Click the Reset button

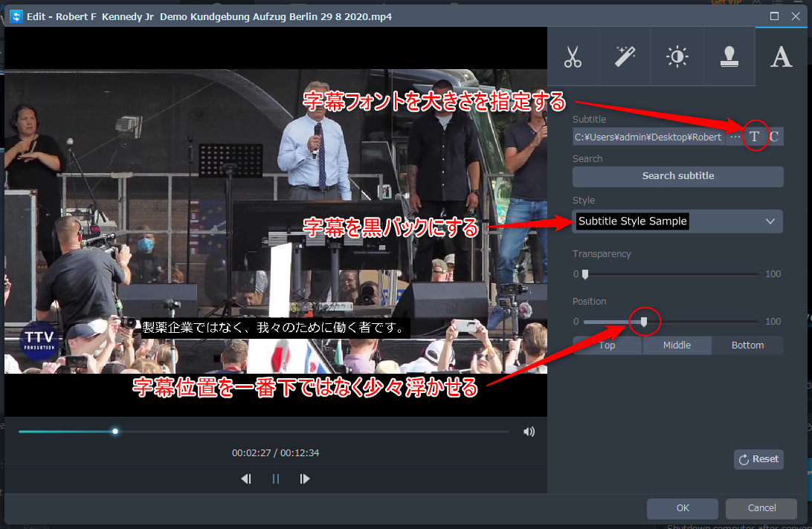[x=758, y=459]
